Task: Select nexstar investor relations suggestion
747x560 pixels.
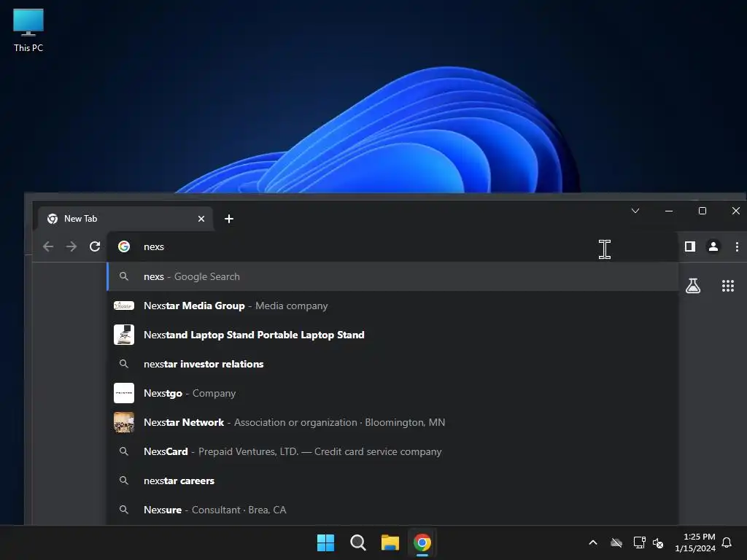Action: pyautogui.click(x=392, y=364)
